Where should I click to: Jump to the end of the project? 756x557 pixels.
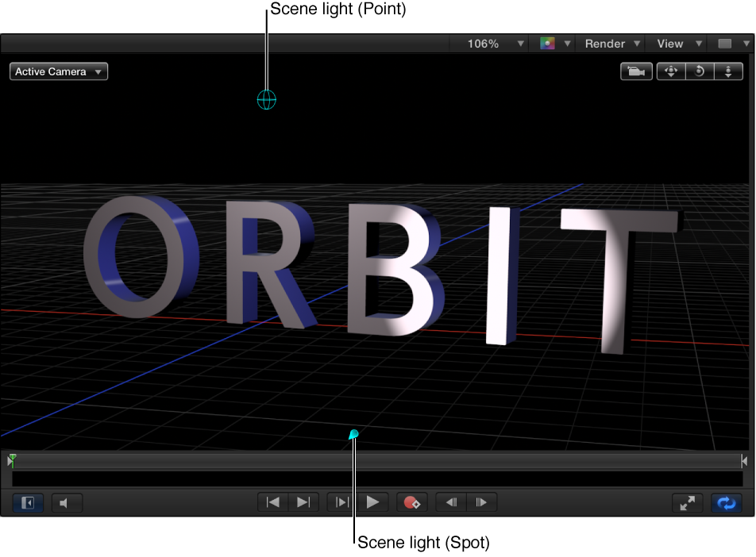click(x=303, y=502)
